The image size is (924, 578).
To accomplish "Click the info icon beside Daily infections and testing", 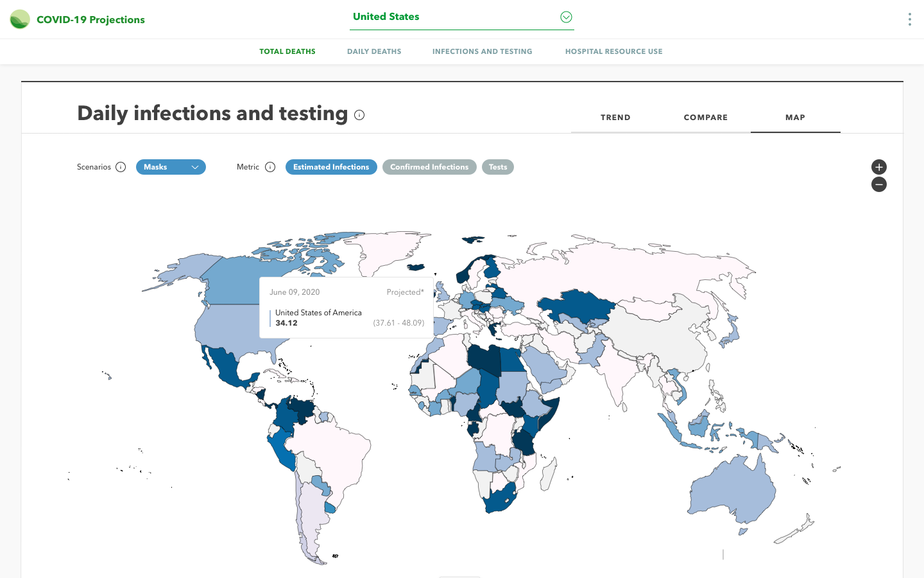I will pos(359,115).
